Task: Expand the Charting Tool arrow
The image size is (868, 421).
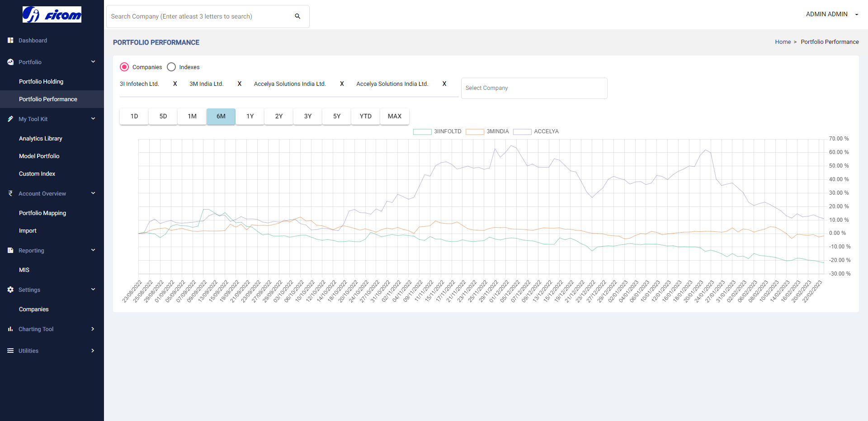Action: pos(93,329)
